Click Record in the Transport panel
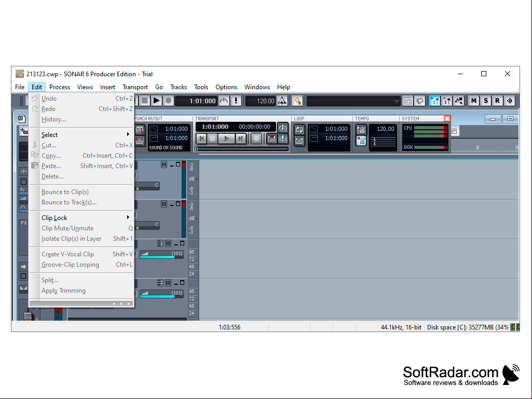The width and height of the screenshot is (532, 399). (256, 139)
